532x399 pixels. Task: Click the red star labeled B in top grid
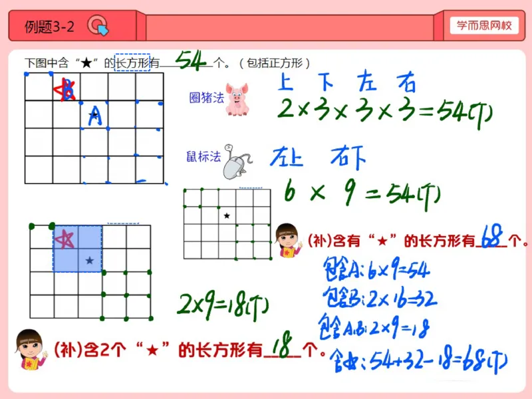(65, 89)
